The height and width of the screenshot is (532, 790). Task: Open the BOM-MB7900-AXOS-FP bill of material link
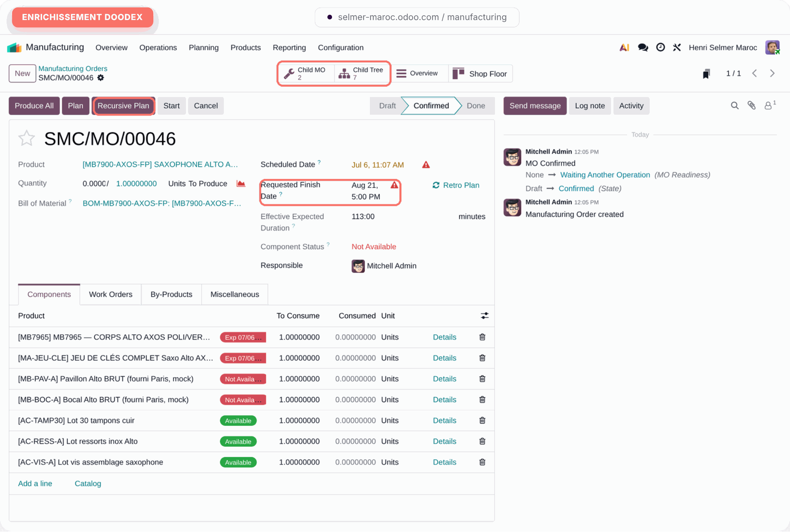click(162, 204)
